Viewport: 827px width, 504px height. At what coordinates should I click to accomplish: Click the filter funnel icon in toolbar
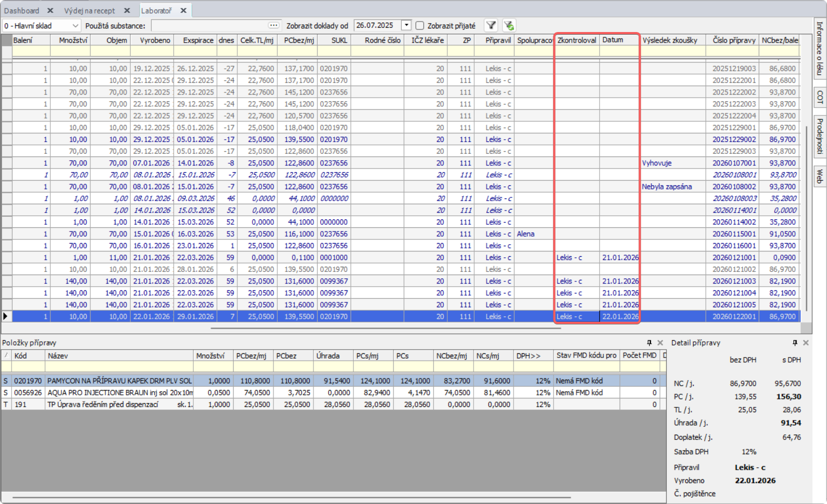pos(491,25)
